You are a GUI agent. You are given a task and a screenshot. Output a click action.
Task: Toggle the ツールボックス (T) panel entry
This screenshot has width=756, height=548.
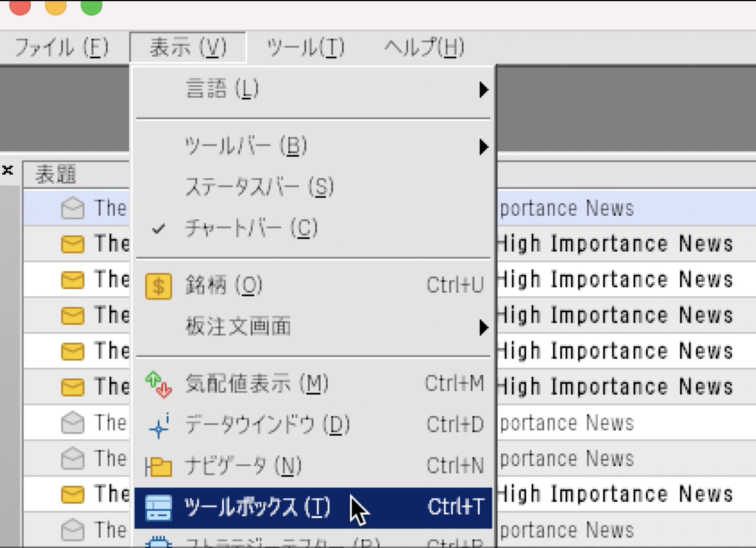pos(257,507)
